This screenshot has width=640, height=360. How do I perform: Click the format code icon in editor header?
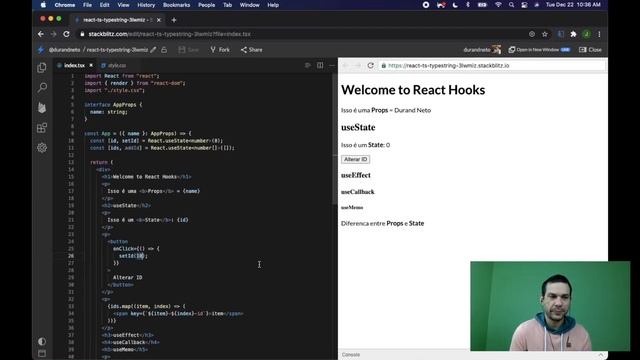click(308, 65)
